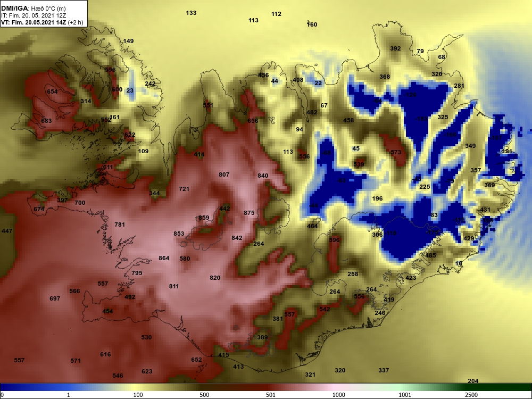This screenshot has width=532, height=399.
Task: Click the map value "368"
Action: (385, 77)
